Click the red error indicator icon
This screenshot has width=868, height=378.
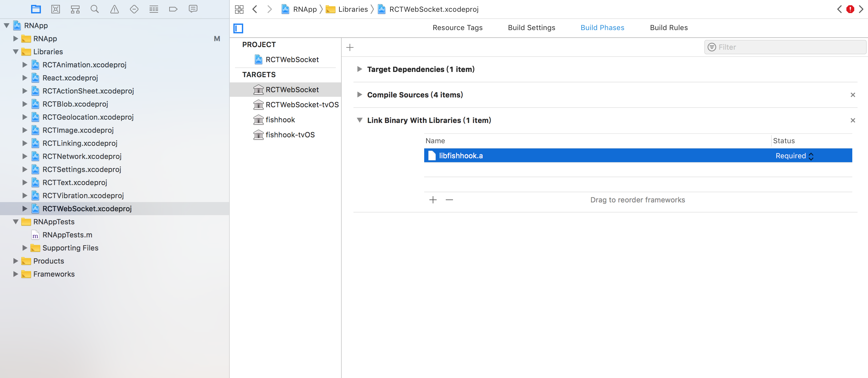click(850, 9)
